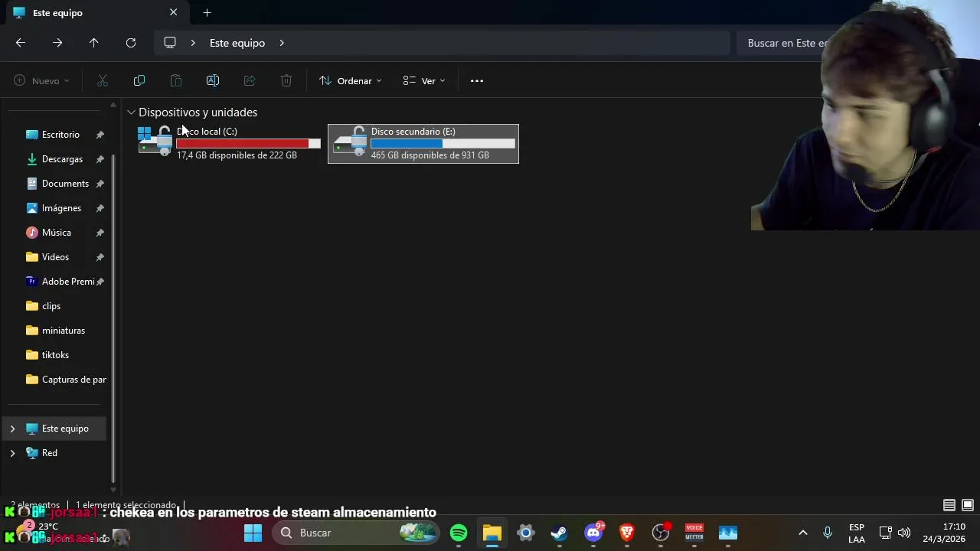Open OBS Studio from the taskbar
Viewport: 980px width, 551px height.
(661, 533)
